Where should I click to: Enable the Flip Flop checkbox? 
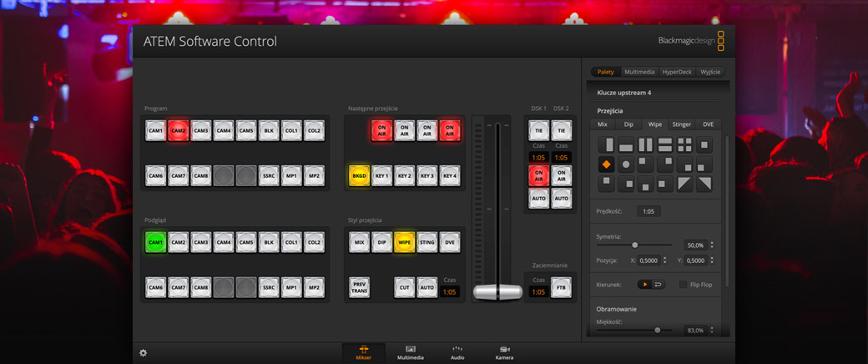pyautogui.click(x=684, y=285)
